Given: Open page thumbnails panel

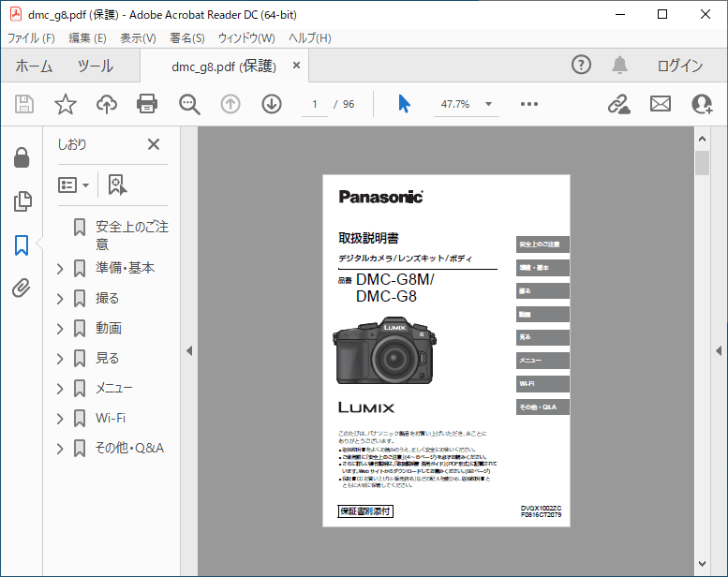Looking at the screenshot, I should click(x=22, y=201).
